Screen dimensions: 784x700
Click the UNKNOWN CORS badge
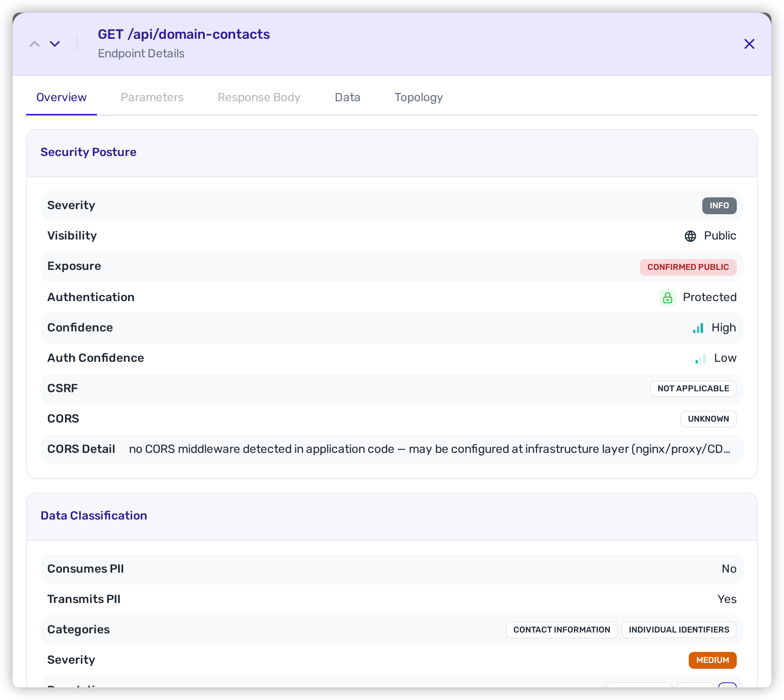pos(708,419)
